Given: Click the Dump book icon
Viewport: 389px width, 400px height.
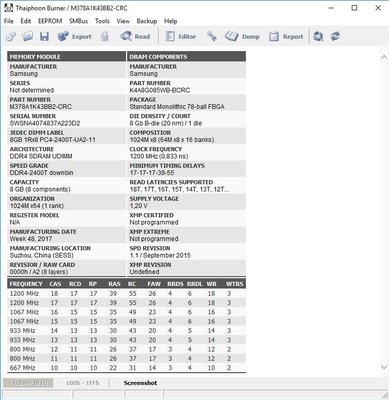Looking at the screenshot, I should (231, 36).
